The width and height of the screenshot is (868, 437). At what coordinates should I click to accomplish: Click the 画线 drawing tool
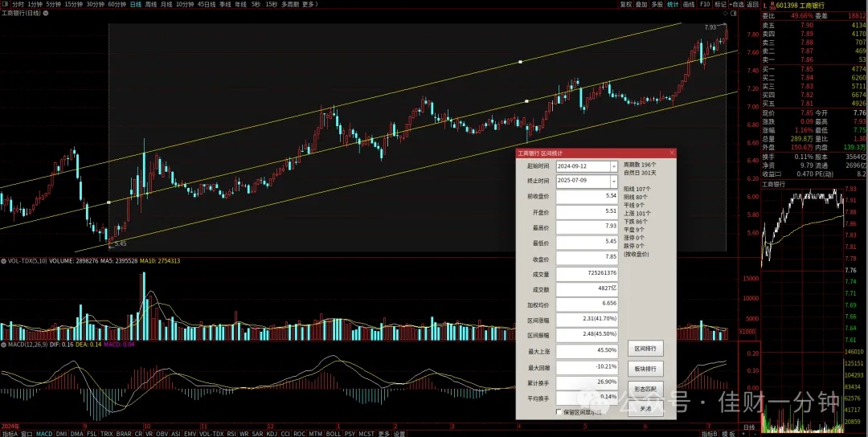tap(689, 4)
